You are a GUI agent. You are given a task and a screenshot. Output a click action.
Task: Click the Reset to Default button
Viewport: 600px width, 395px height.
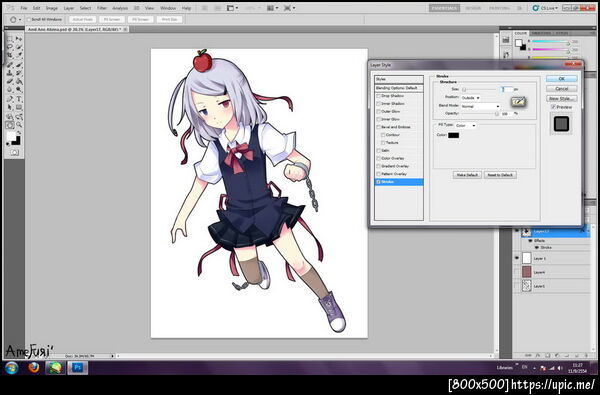[x=500, y=175]
